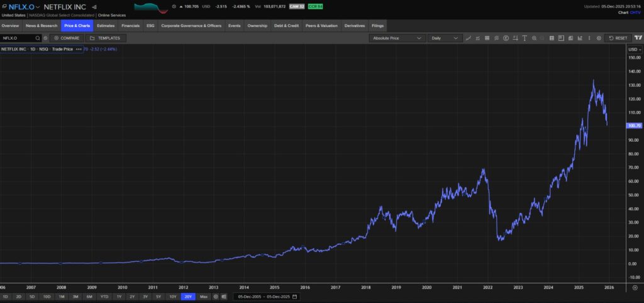Click the search icon in symbol box

point(38,38)
